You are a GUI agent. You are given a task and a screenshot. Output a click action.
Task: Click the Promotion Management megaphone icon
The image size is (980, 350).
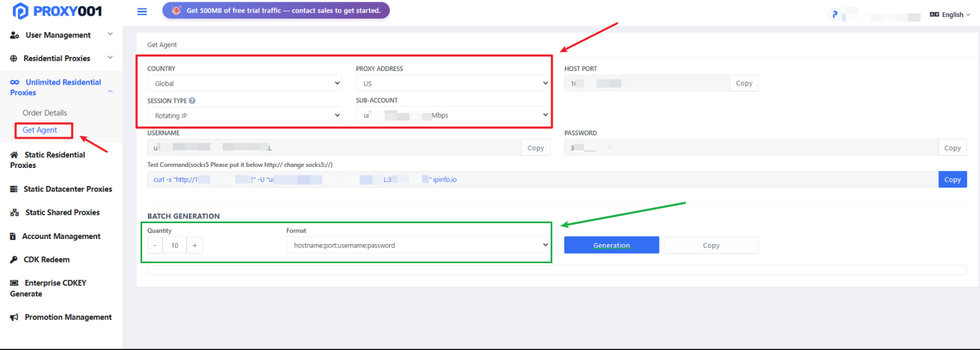point(14,317)
